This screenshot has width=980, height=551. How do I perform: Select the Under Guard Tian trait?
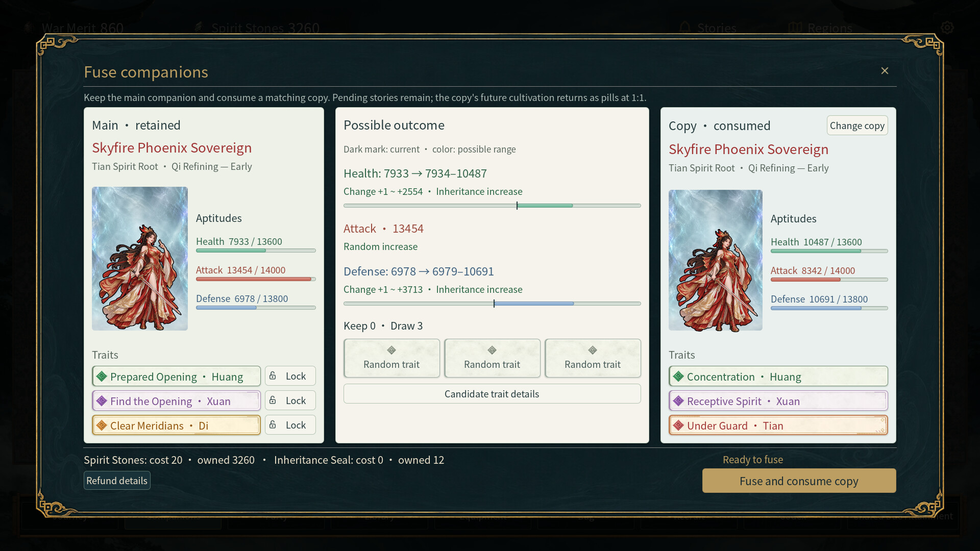point(778,425)
